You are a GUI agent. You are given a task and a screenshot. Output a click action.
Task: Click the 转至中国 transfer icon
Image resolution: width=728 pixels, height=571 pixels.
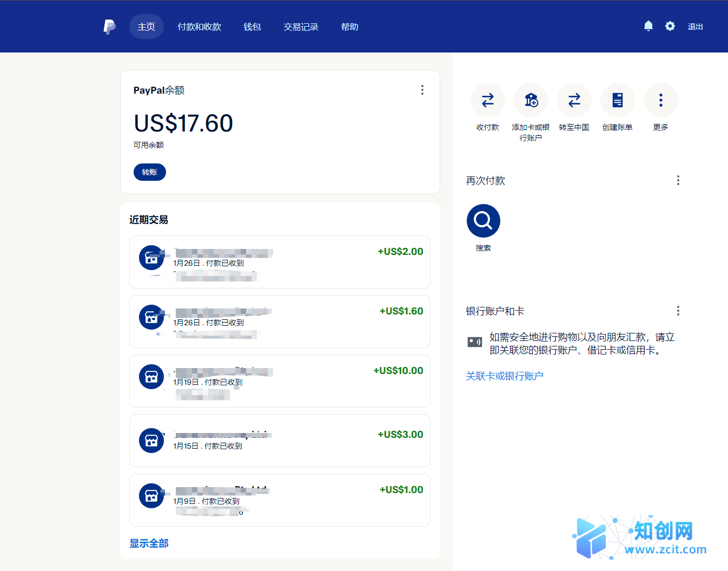click(574, 100)
